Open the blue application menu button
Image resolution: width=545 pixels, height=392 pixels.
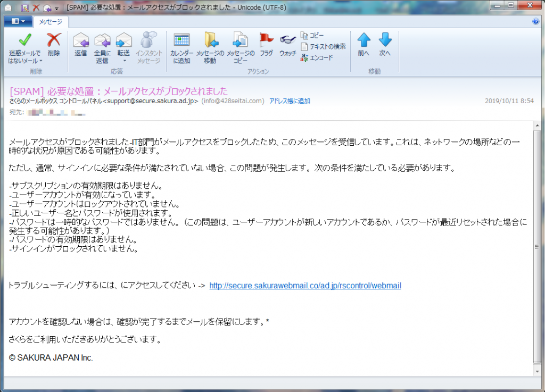point(18,21)
